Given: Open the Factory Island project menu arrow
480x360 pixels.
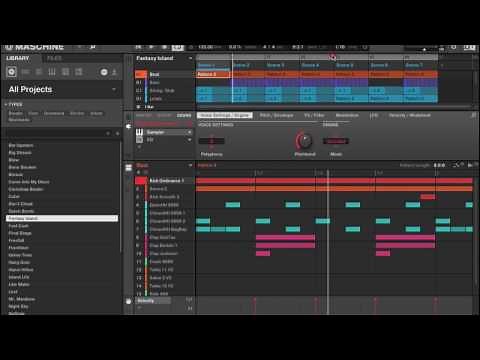Looking at the screenshot, I should (190, 58).
